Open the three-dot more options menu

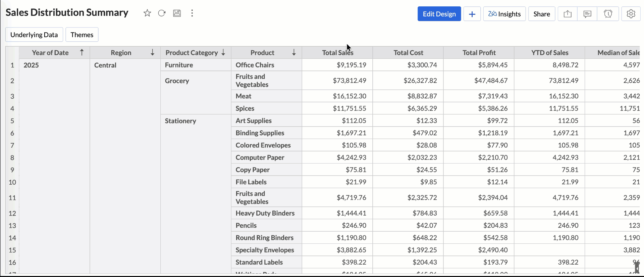[x=192, y=13]
